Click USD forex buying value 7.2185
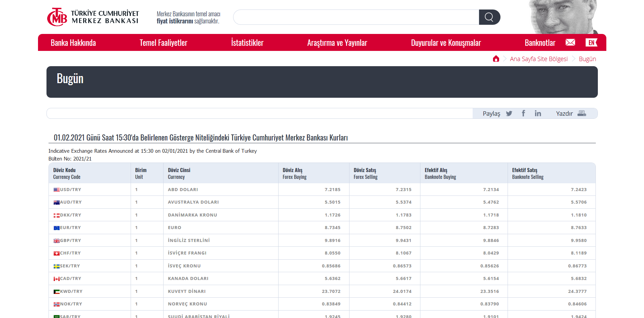This screenshot has height=318, width=644. pyautogui.click(x=333, y=190)
